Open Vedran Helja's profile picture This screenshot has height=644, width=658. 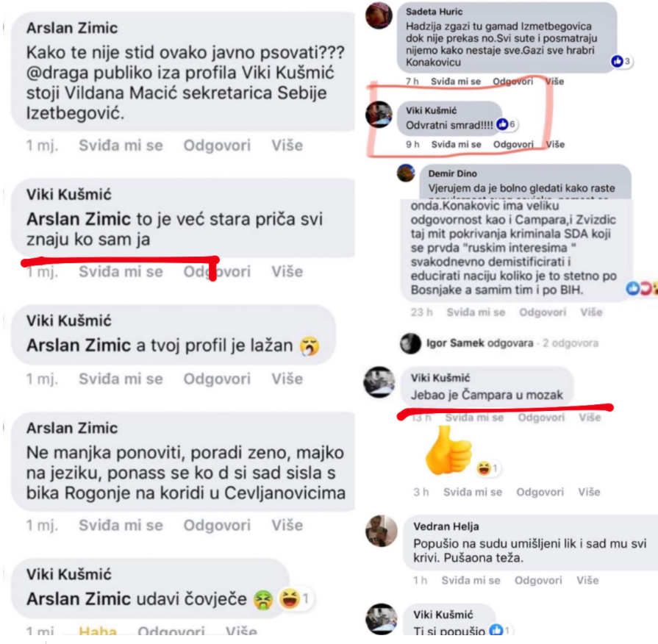[381, 531]
